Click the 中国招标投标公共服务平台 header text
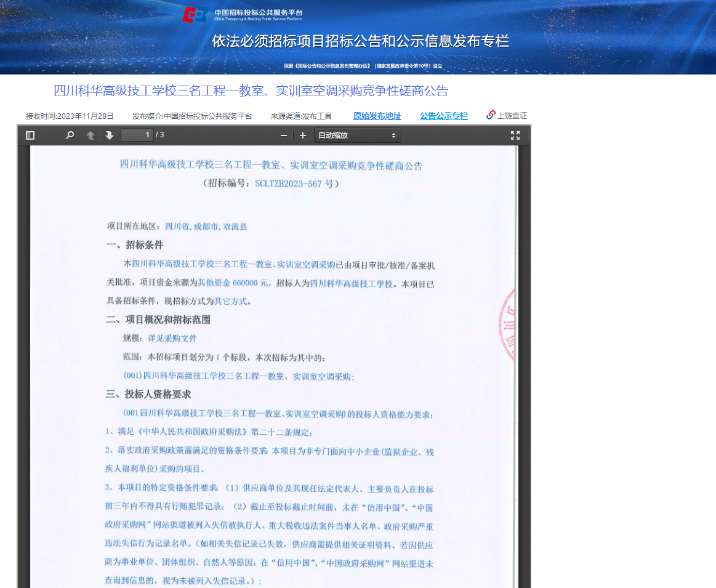 click(259, 12)
